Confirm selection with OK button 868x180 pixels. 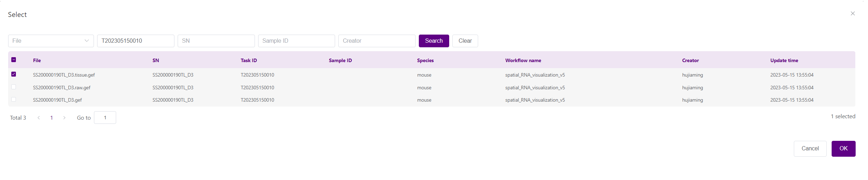(x=843, y=149)
